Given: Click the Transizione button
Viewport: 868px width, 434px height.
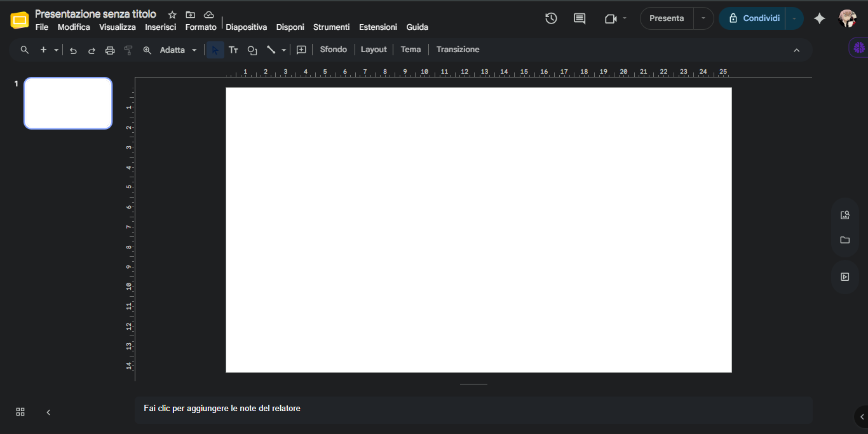Looking at the screenshot, I should (458, 50).
